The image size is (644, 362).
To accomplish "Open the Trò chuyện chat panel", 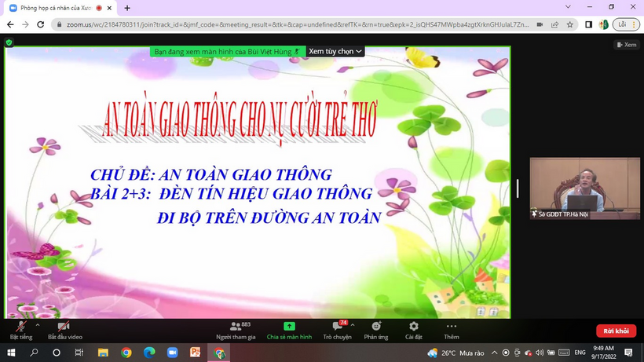I will 337,329.
